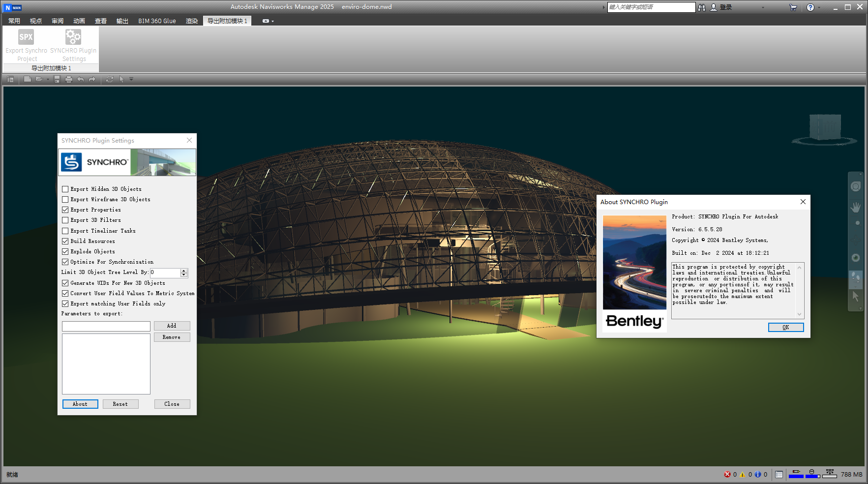This screenshot has height=484, width=868.
Task: Expand the Open file dropdown arrow
Action: click(48, 79)
